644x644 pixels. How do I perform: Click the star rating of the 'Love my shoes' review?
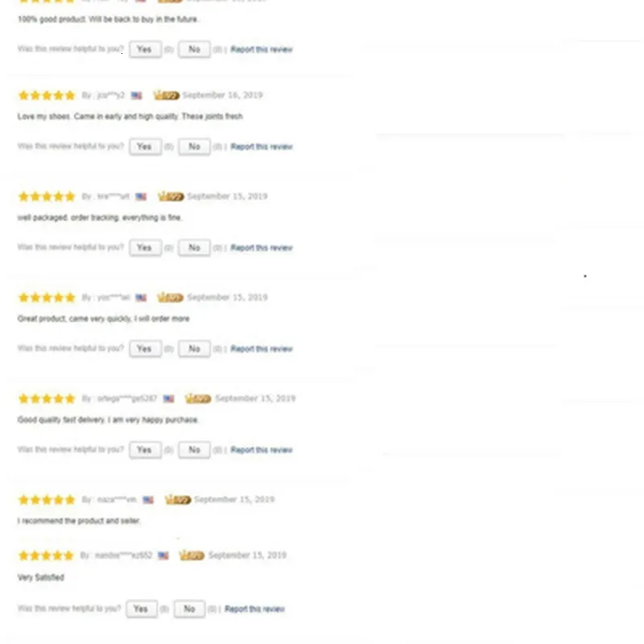pos(47,96)
